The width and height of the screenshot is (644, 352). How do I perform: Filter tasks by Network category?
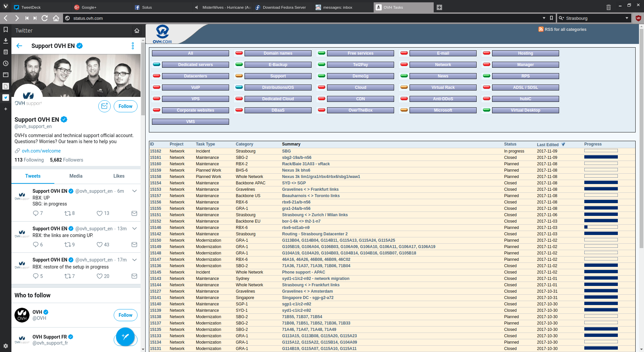[443, 65]
